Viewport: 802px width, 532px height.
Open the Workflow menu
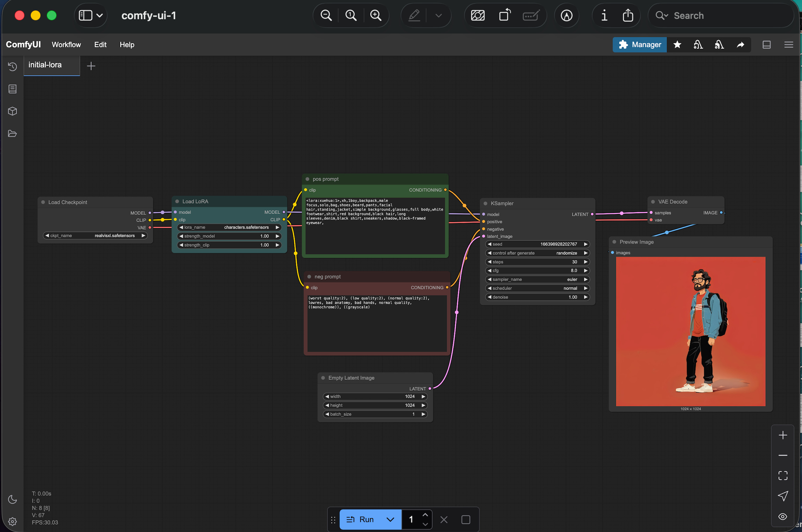tap(66, 45)
